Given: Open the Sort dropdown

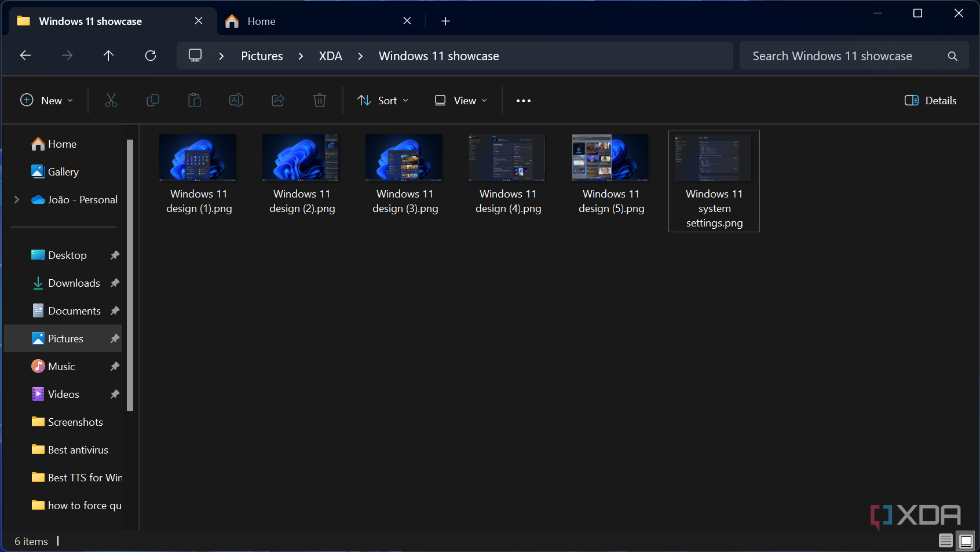Looking at the screenshot, I should (382, 101).
